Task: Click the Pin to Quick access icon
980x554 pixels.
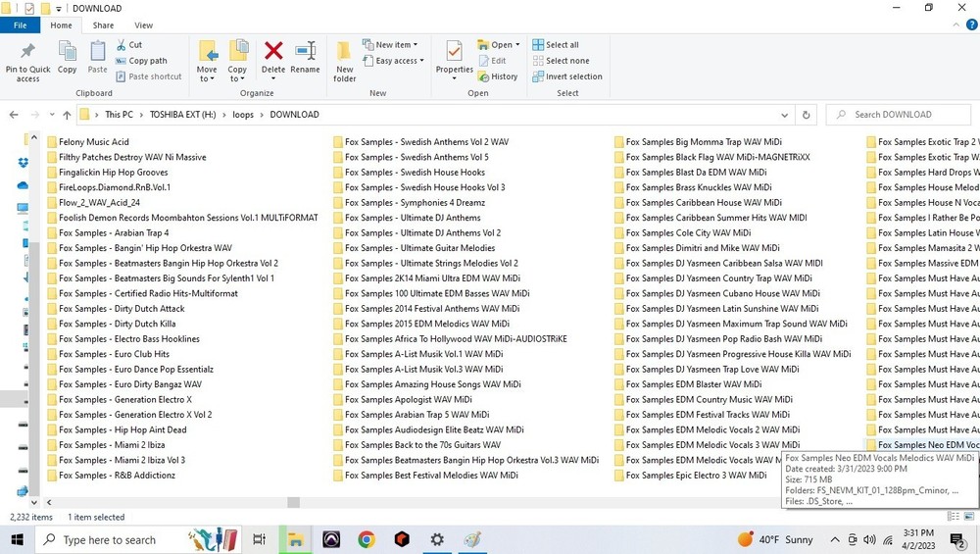Action: (27, 52)
